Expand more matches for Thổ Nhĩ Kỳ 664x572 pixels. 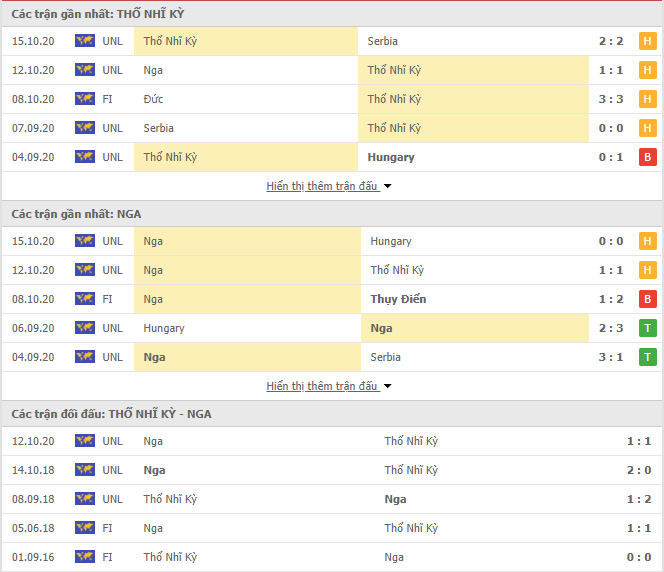(x=321, y=186)
